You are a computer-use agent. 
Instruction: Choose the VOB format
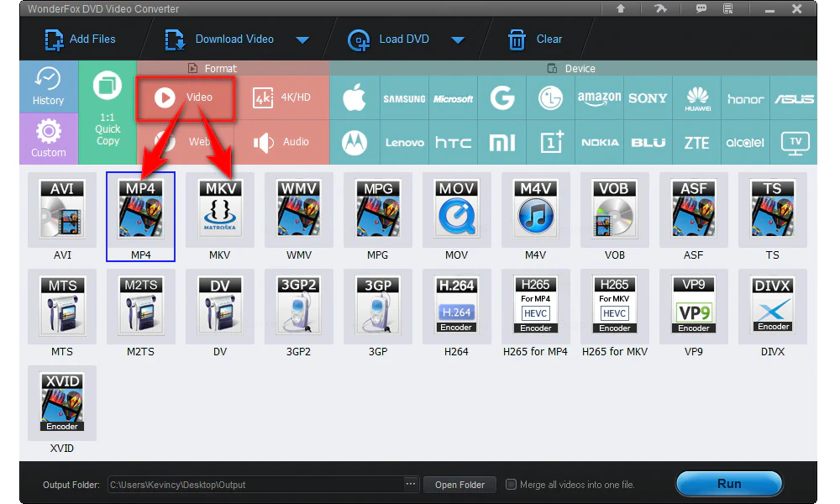pos(615,210)
